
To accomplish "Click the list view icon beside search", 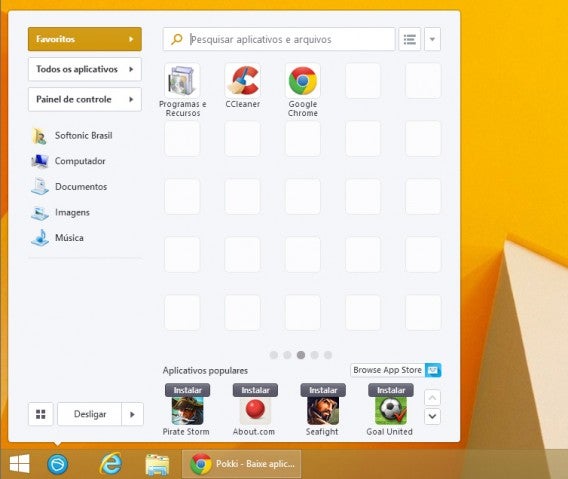I will click(x=410, y=39).
